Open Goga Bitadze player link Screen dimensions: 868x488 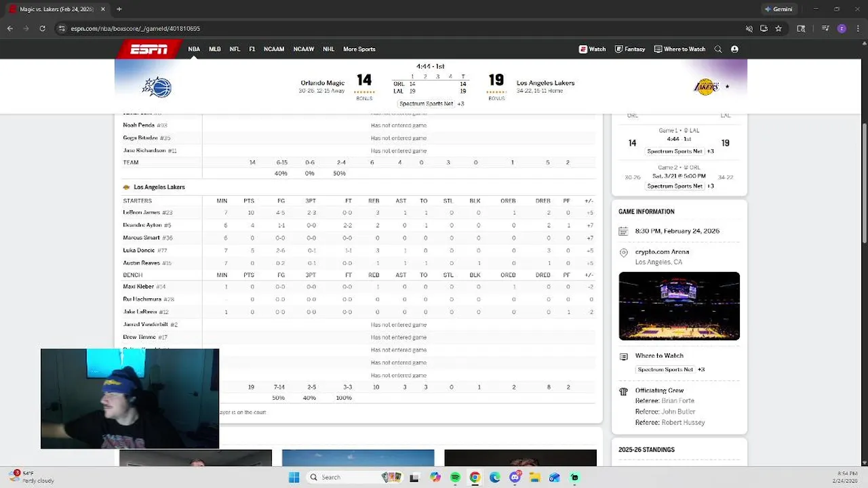coord(140,138)
